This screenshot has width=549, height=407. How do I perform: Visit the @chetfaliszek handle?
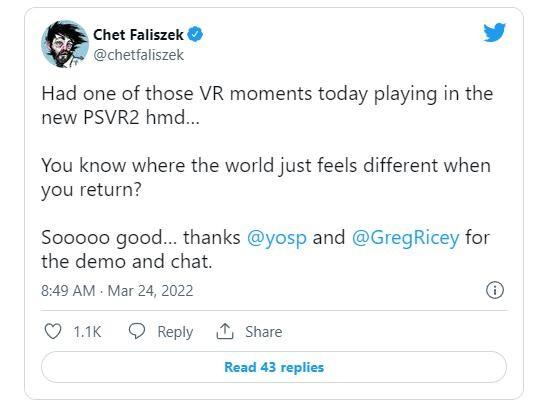tap(138, 55)
